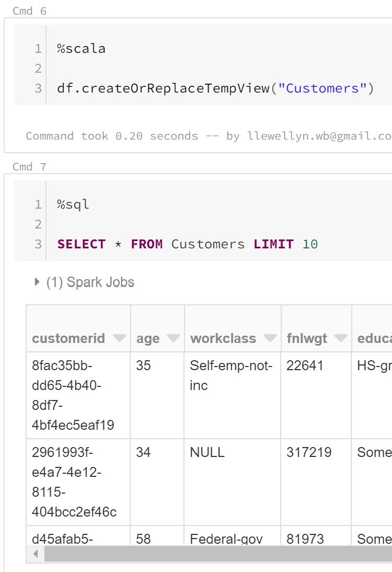Image resolution: width=392 pixels, height=572 pixels.
Task: Click the %scala magic command line
Action: coord(82,49)
